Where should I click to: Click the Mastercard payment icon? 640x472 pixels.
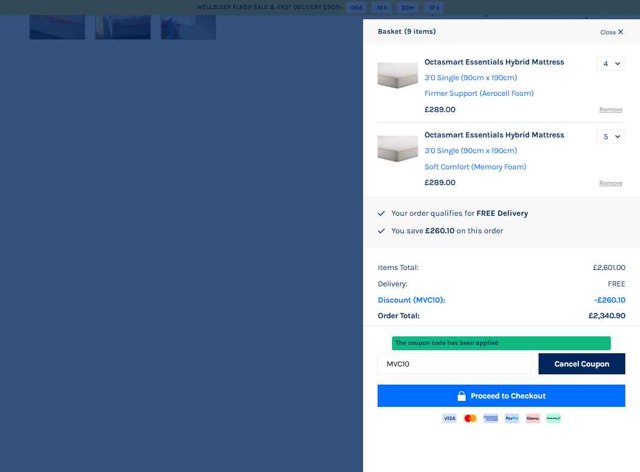470,418
